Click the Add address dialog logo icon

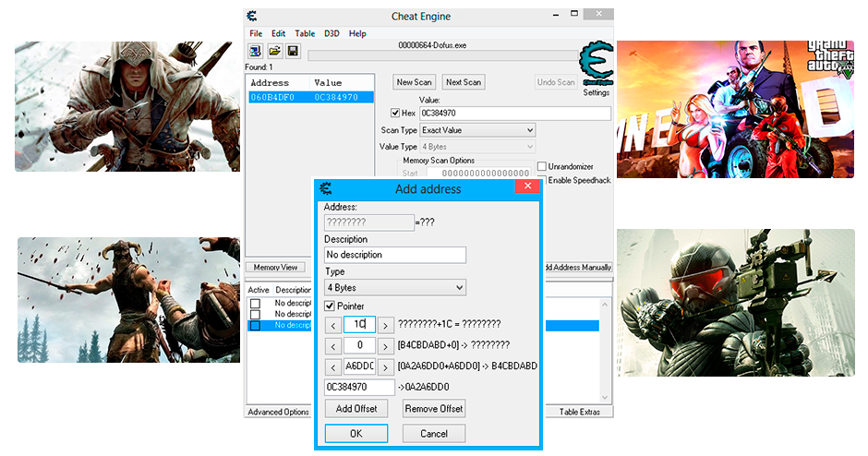coord(326,188)
